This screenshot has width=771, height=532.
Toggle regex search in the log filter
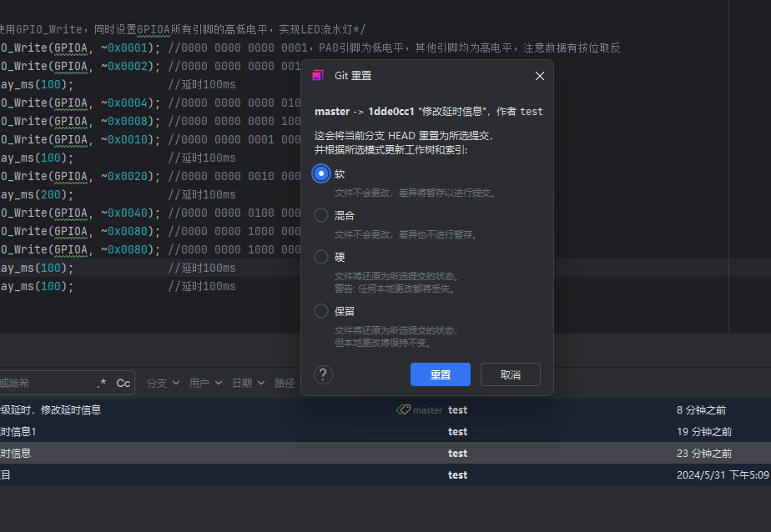pos(102,383)
